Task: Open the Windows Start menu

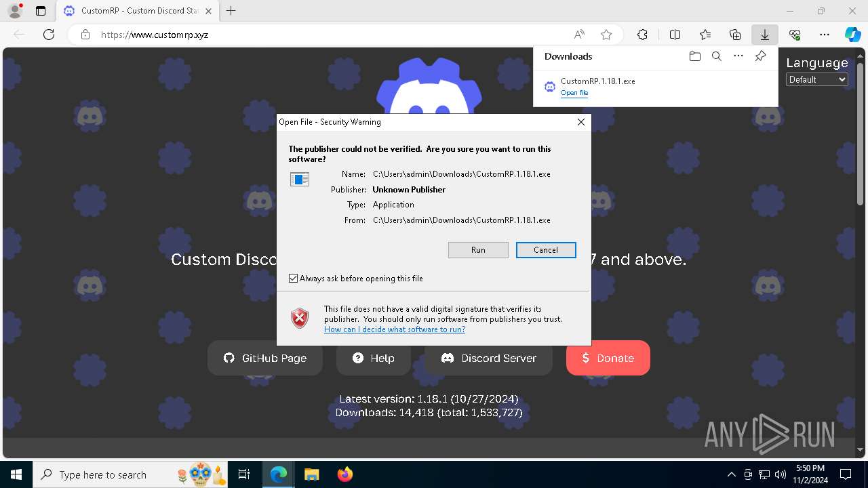Action: (16, 474)
